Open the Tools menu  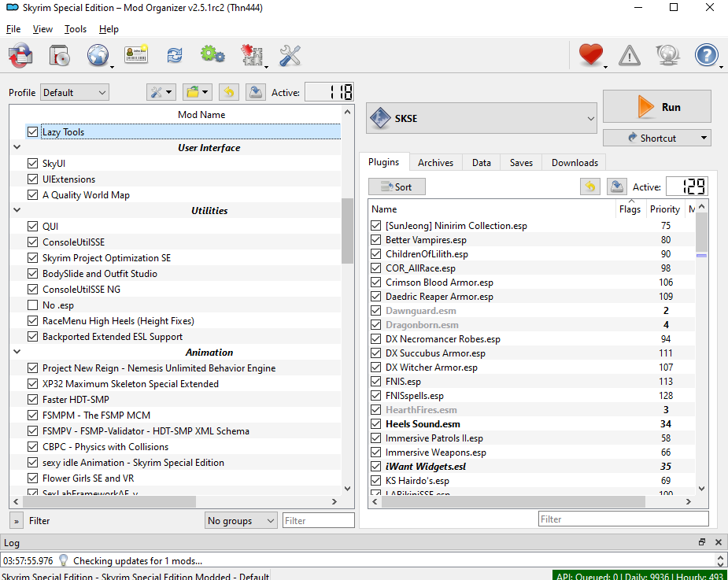coord(76,29)
